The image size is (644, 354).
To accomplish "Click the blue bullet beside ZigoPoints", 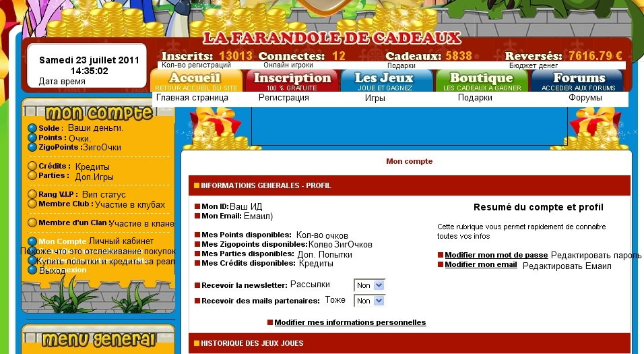I will pyautogui.click(x=32, y=147).
